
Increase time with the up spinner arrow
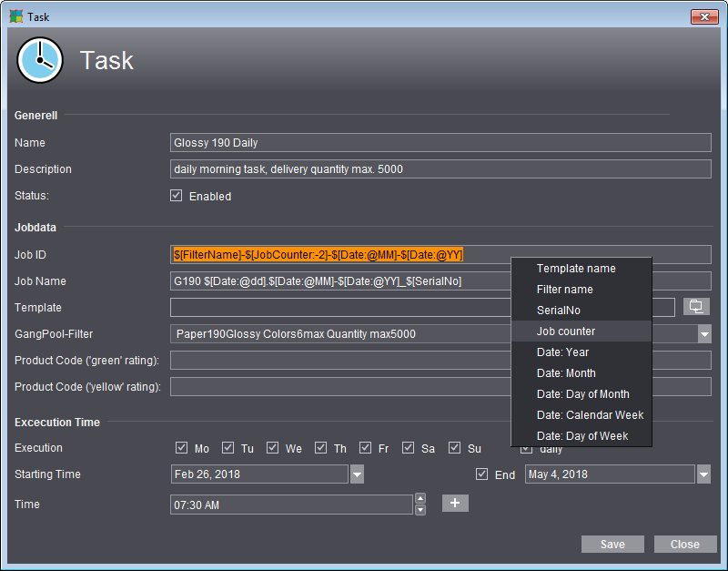pos(420,498)
